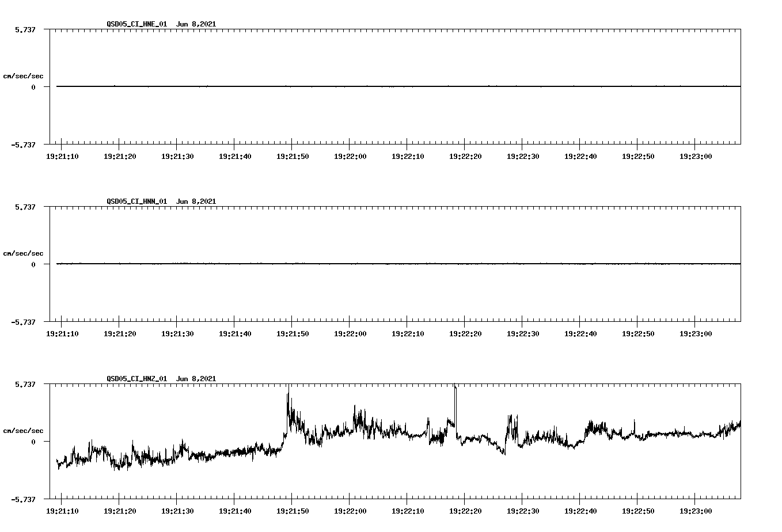This screenshot has width=782, height=532.
Task: Click the 19:22:10 time label under HNZ plot
Action: [407, 511]
